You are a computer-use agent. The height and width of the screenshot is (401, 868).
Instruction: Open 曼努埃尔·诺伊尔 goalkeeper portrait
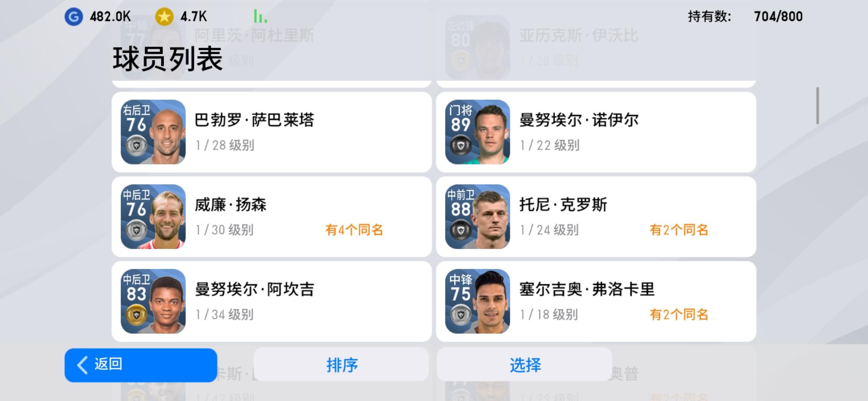point(477,132)
